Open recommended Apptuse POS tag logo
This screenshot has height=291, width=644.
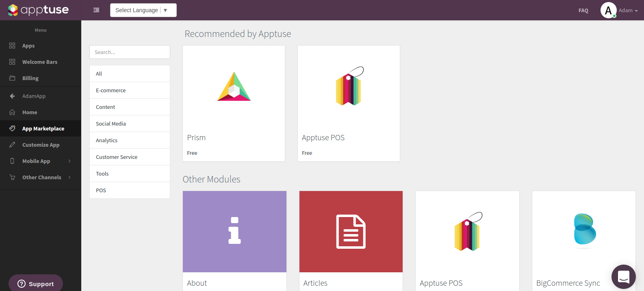coord(349,86)
